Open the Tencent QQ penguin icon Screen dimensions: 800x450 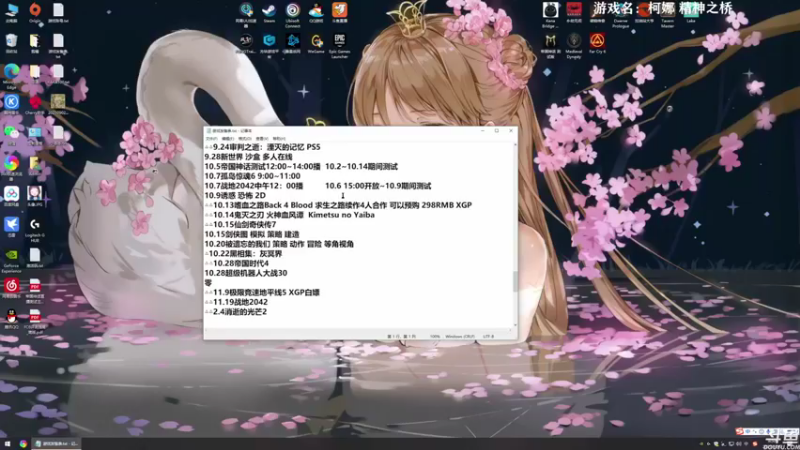pyautogui.click(x=11, y=318)
